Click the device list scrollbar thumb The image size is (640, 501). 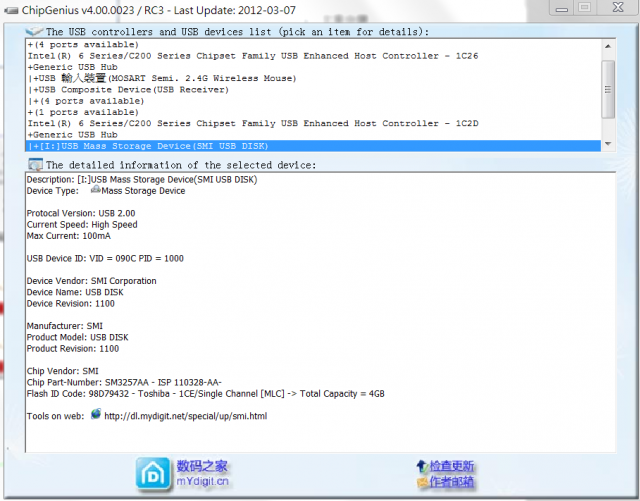tap(608, 89)
